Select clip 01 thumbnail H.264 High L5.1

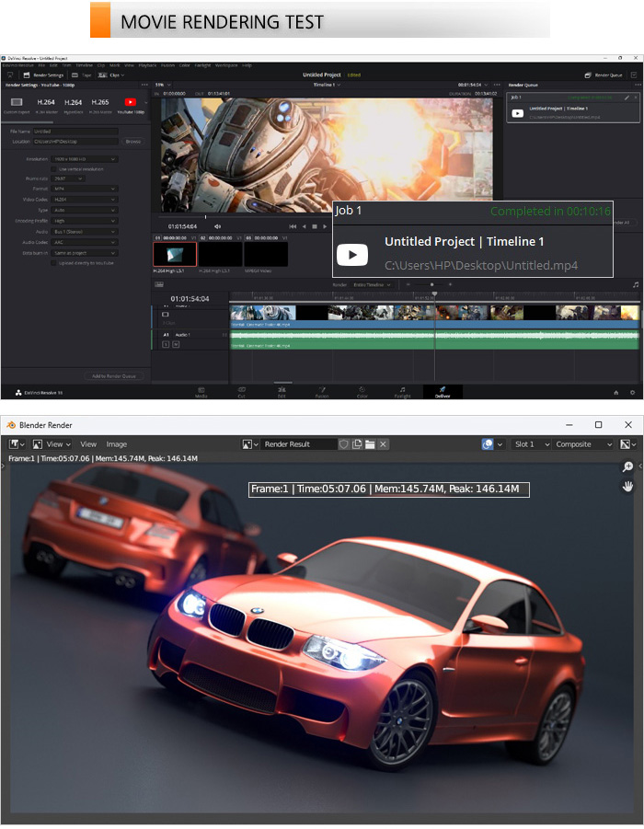pos(175,254)
